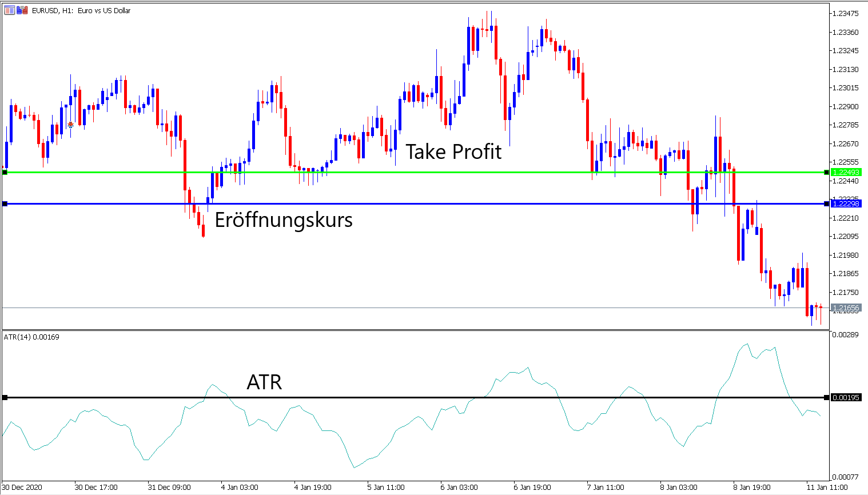Click the 1.22555 price scale value
Image resolution: width=868 pixels, height=495 pixels.
pyautogui.click(x=846, y=162)
